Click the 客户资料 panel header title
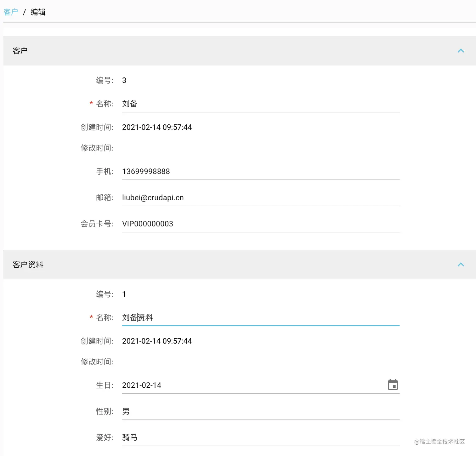Image resolution: width=476 pixels, height=456 pixels. [28, 265]
